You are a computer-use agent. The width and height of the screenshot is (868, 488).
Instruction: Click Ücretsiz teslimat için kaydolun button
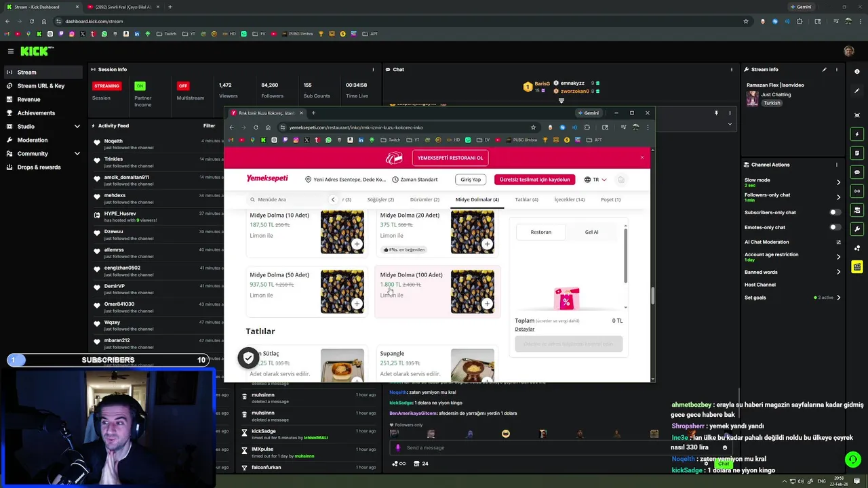534,180
